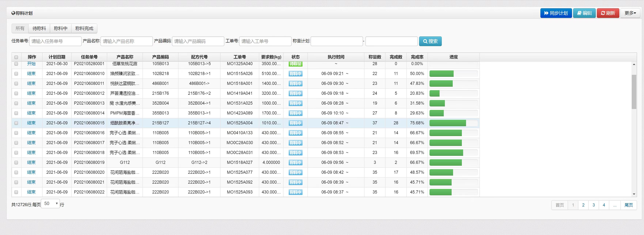644x235 pixels.
Task: Click the 计划日期 column header
Action: tap(57, 57)
